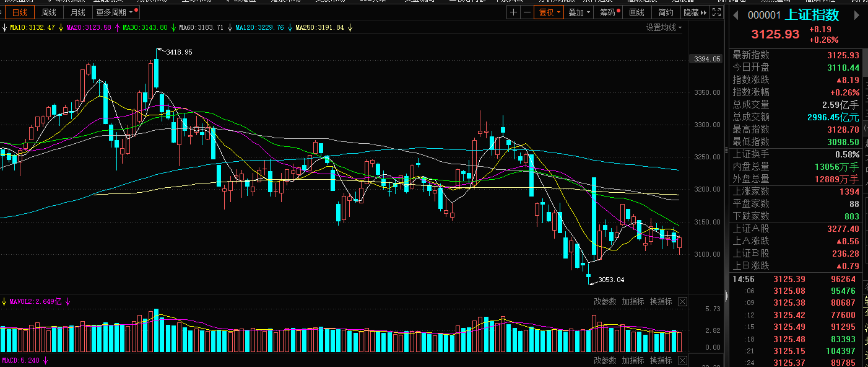Viewport: 868px width, 367px height.
Task: Click the arrow beside MACD:5.240
Action: pos(46,360)
